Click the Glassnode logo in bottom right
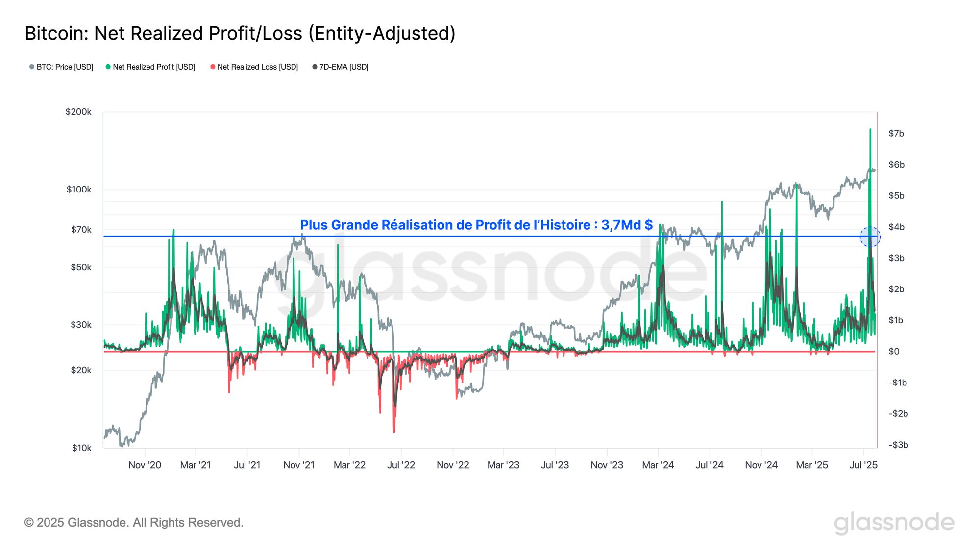 coord(894,522)
